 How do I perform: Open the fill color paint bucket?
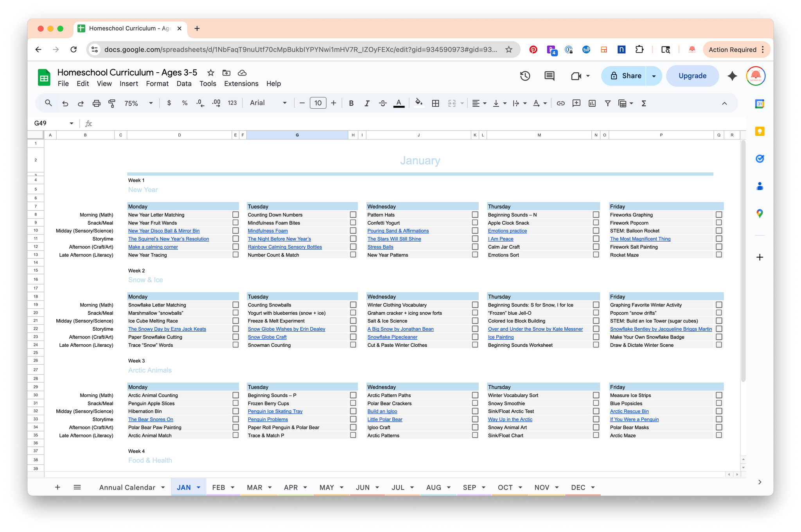click(418, 103)
